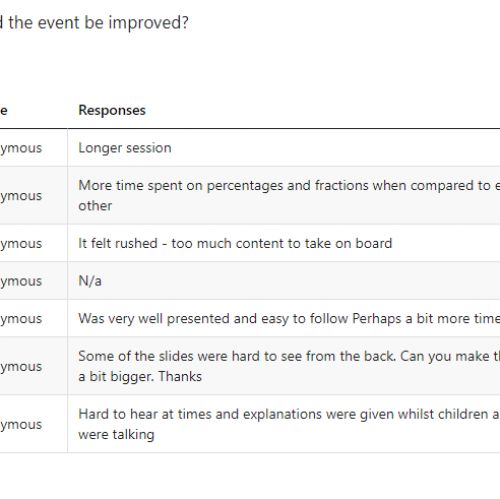Click the word 'other' in second response

click(95, 206)
